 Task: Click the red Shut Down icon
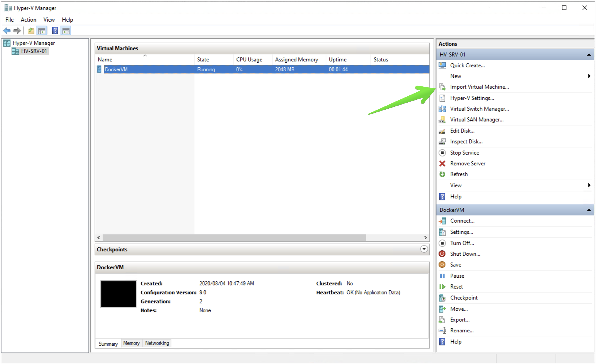pos(442,254)
